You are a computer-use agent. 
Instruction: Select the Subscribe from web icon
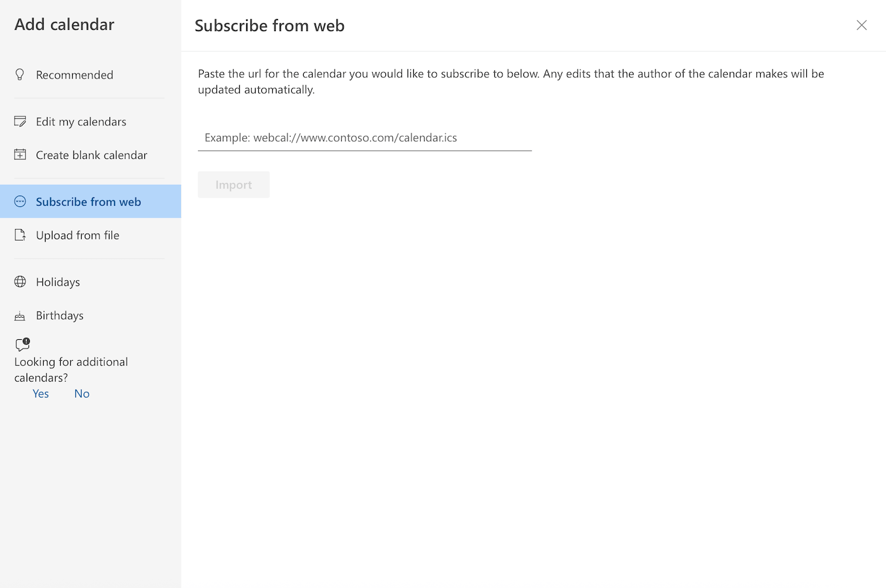point(20,201)
